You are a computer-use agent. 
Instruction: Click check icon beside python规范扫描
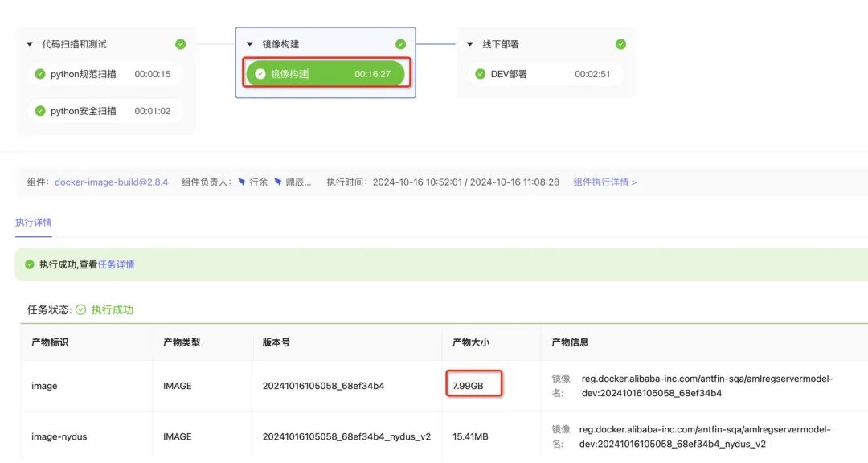pos(40,74)
